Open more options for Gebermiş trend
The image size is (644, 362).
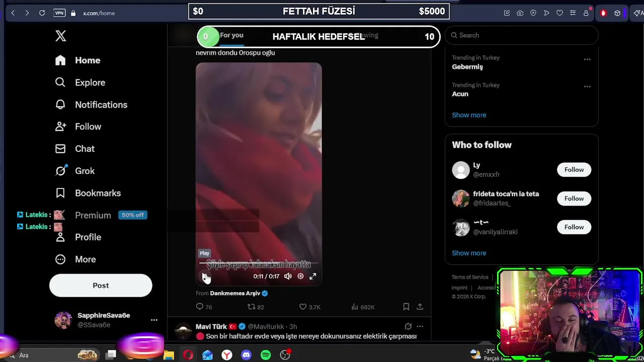pos(587,59)
